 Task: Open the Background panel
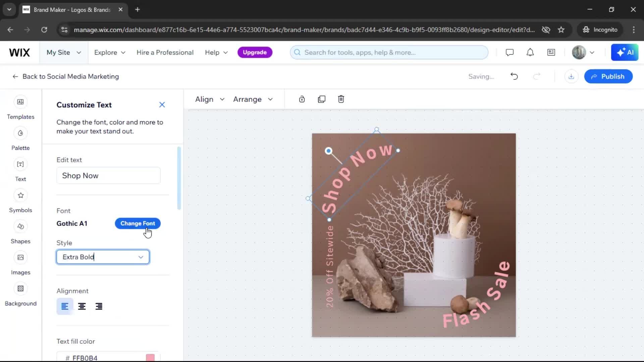coord(20,295)
